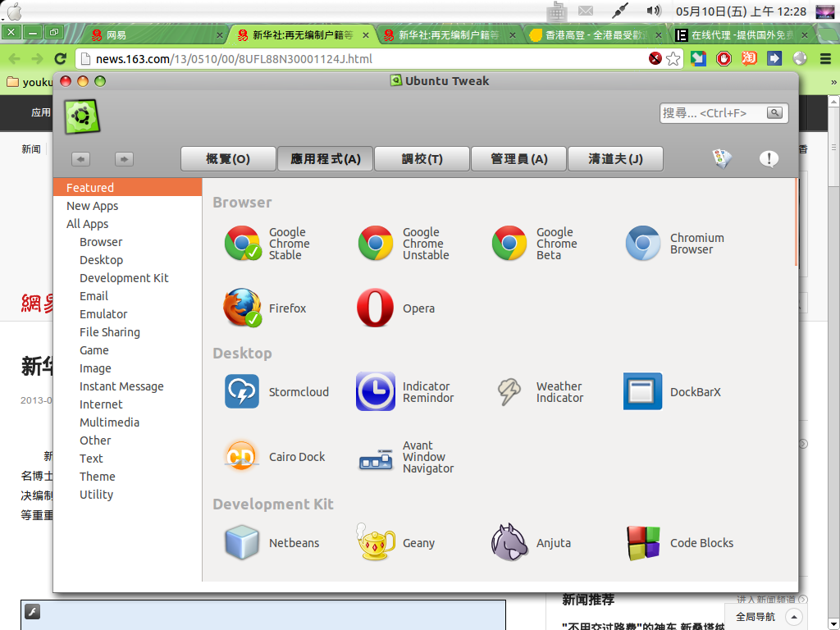Select the Utility category
This screenshot has height=630, width=840.
click(127, 495)
